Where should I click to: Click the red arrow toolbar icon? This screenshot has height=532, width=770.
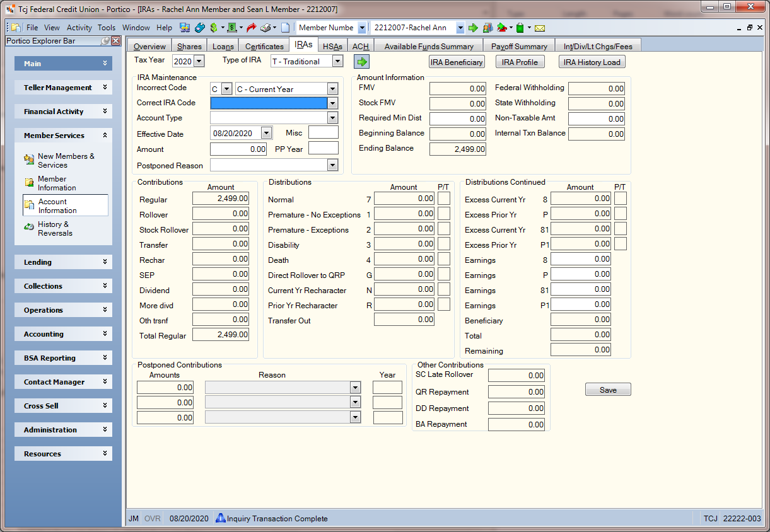(251, 28)
